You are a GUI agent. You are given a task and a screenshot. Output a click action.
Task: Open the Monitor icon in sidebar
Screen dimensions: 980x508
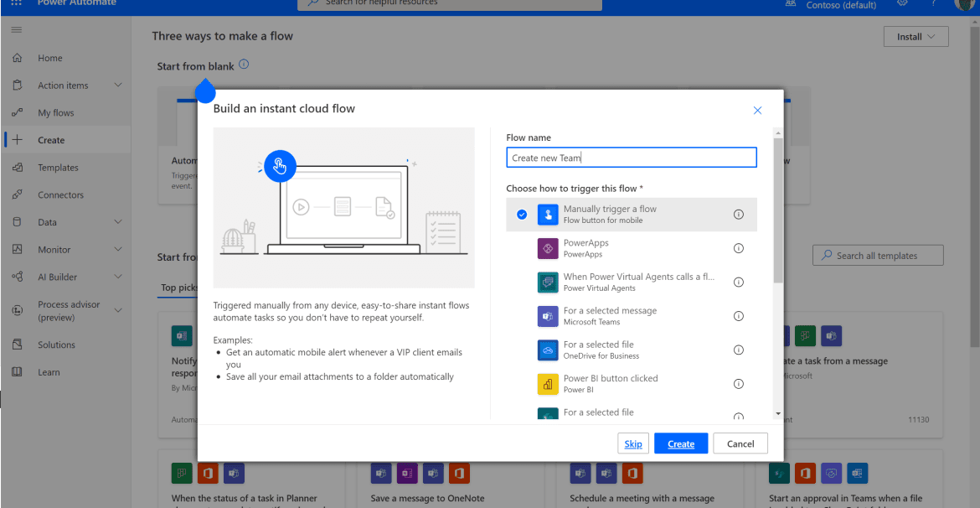[x=18, y=249]
